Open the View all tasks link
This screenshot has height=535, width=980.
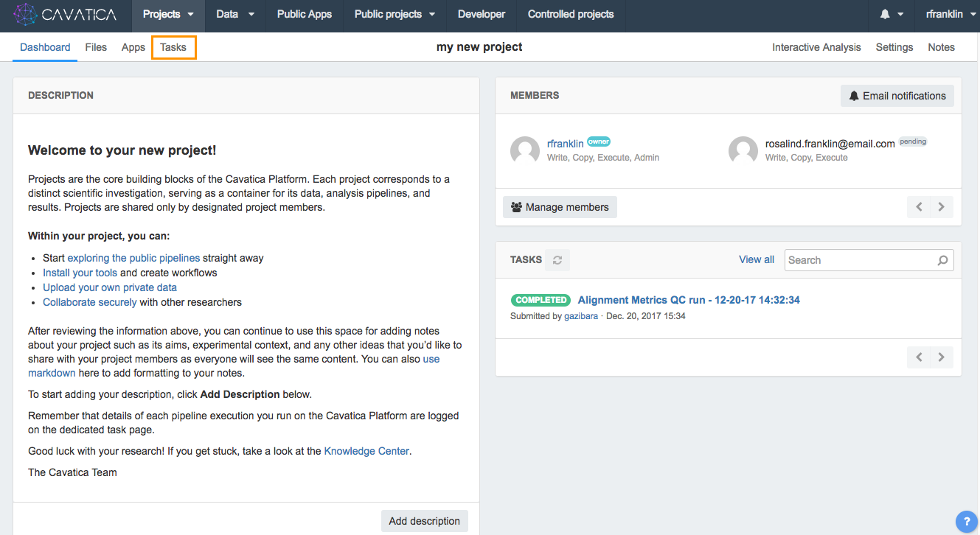point(757,259)
